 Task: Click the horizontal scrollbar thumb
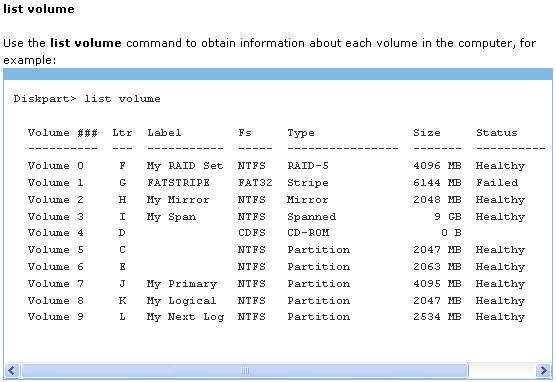coord(245,371)
